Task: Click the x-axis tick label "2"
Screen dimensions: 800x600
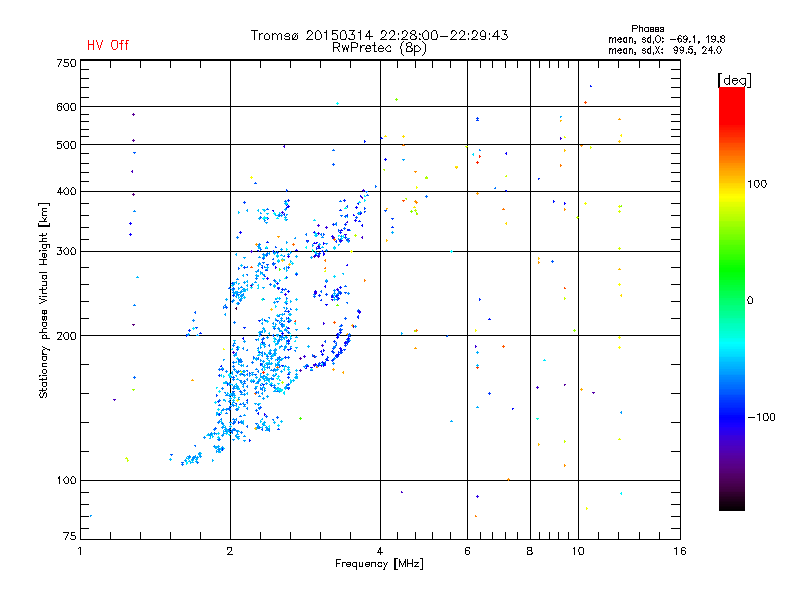Action: (230, 551)
